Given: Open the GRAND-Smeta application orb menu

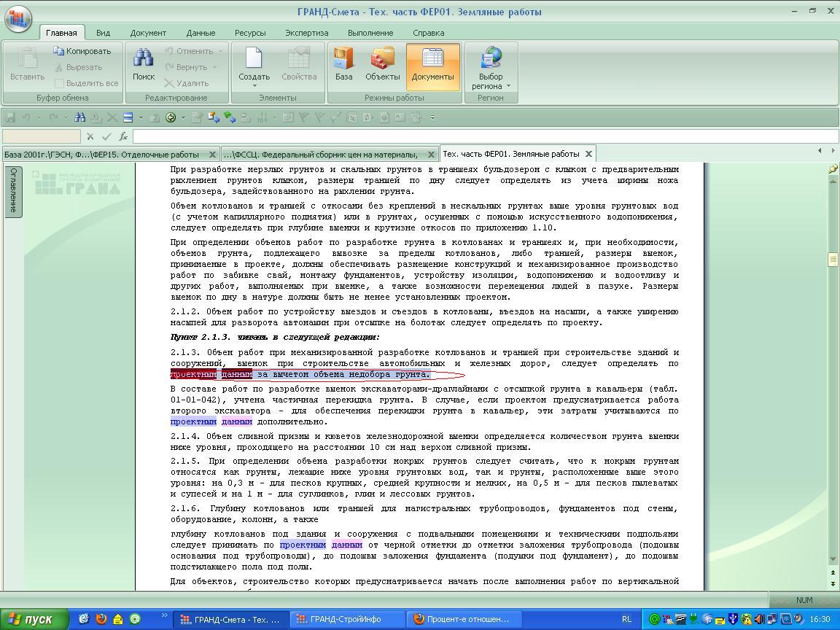Looking at the screenshot, I should click(x=18, y=17).
